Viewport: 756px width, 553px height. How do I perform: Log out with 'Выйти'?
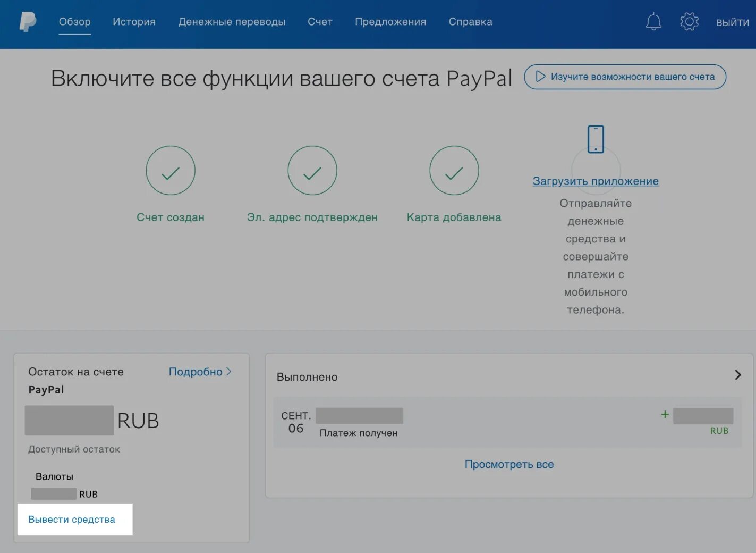click(733, 22)
